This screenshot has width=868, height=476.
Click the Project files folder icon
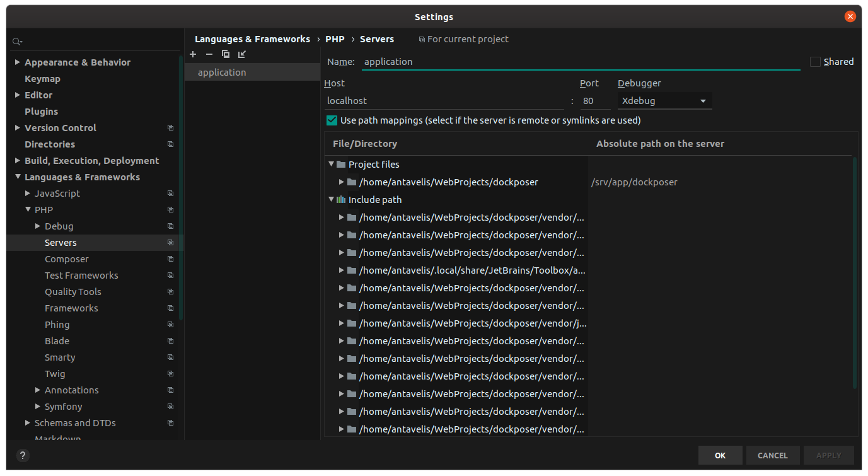click(x=341, y=165)
